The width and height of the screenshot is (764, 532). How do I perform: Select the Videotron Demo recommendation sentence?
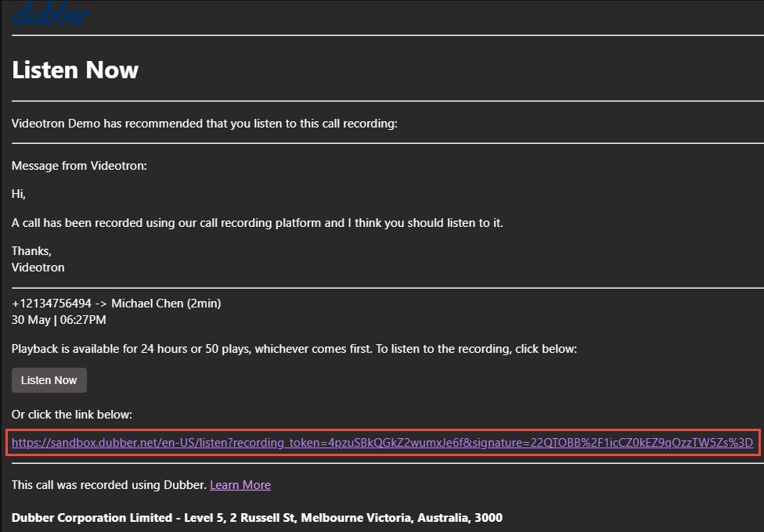point(204,124)
